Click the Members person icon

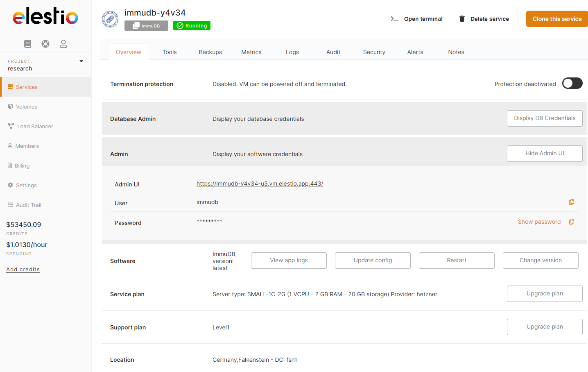click(x=10, y=146)
